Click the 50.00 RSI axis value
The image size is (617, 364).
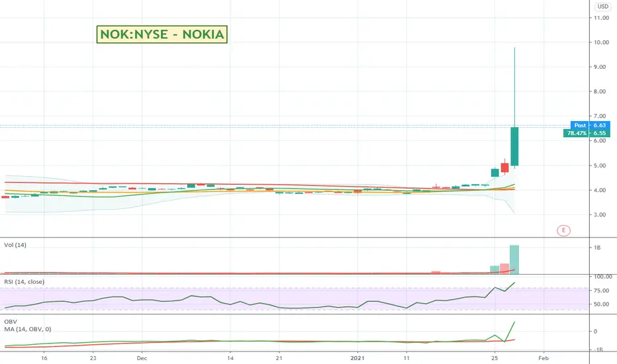coord(601,304)
